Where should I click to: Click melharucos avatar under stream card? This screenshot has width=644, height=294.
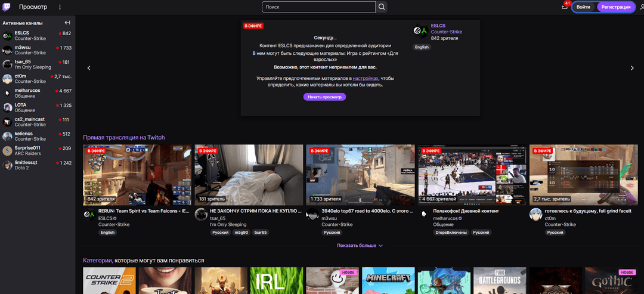424,214
